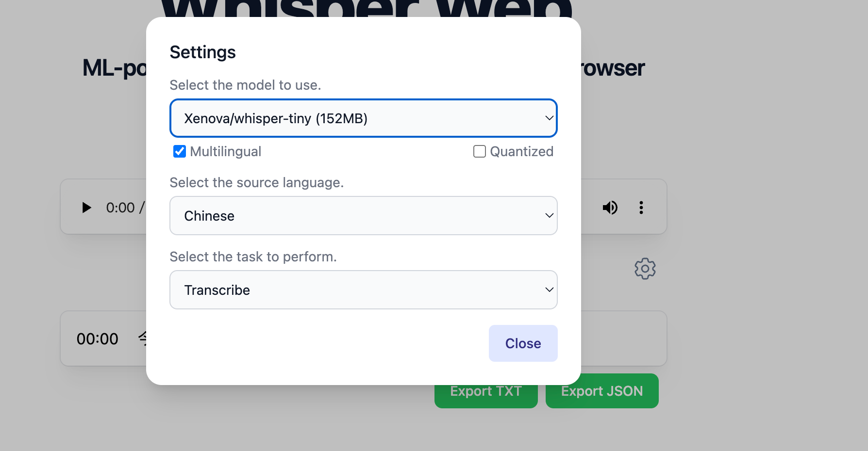Click the Export TXT button

(486, 392)
